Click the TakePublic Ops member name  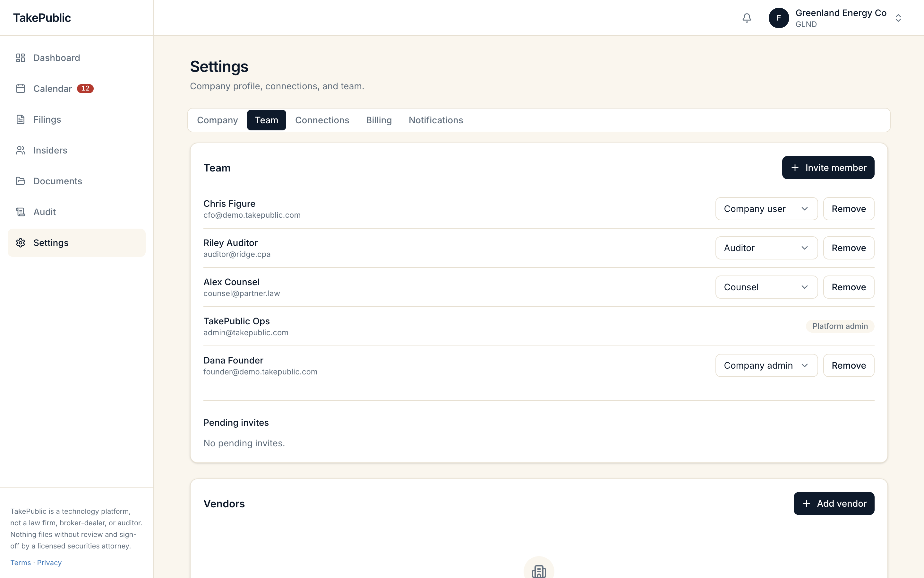(237, 321)
